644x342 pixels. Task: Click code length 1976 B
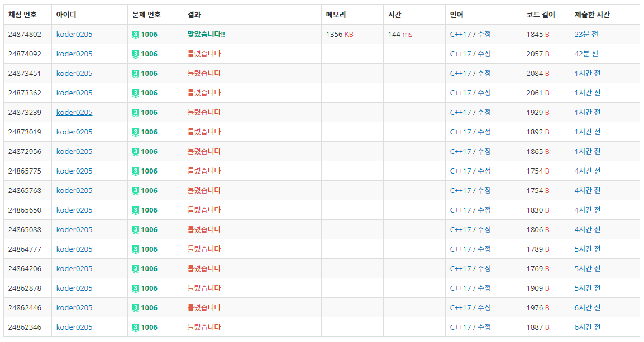pyautogui.click(x=538, y=307)
